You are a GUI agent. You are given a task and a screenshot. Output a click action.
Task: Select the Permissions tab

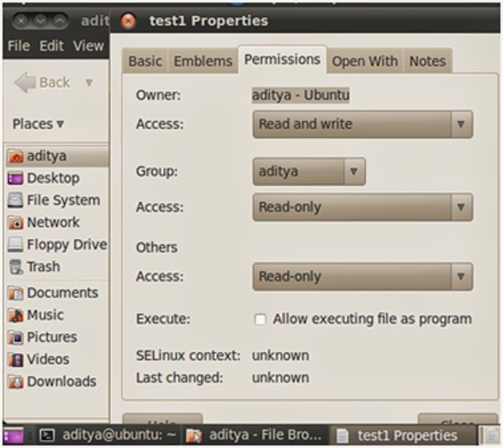click(x=282, y=60)
